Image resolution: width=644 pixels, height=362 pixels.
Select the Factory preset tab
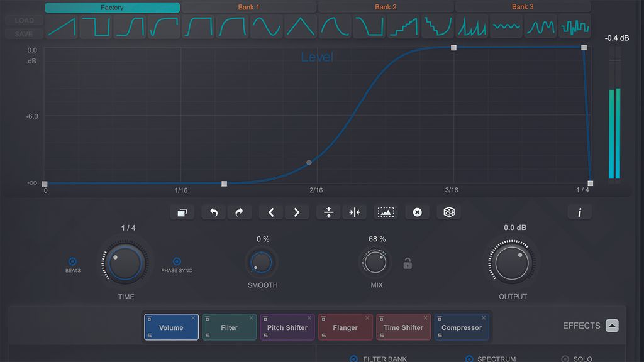point(112,7)
